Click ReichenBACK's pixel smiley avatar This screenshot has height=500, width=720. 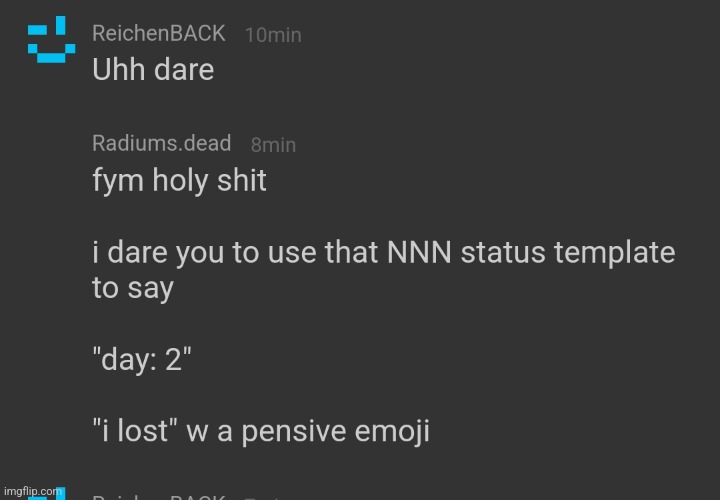[x=50, y=40]
